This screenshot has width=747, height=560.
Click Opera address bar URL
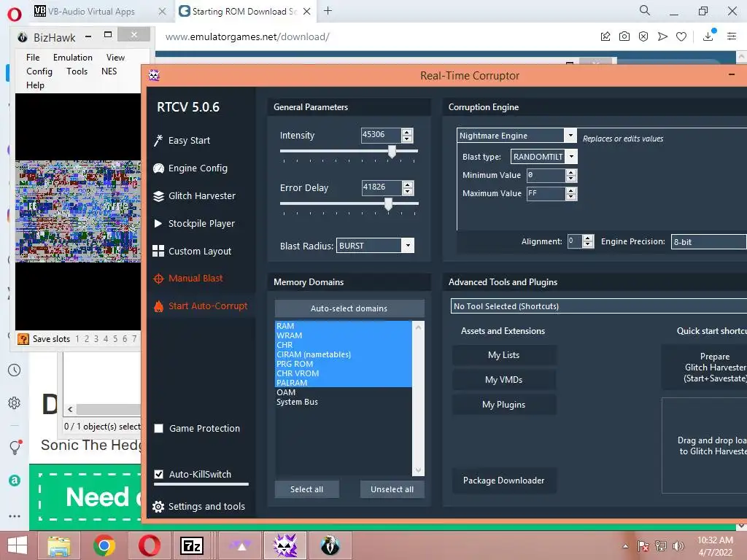coord(247,36)
